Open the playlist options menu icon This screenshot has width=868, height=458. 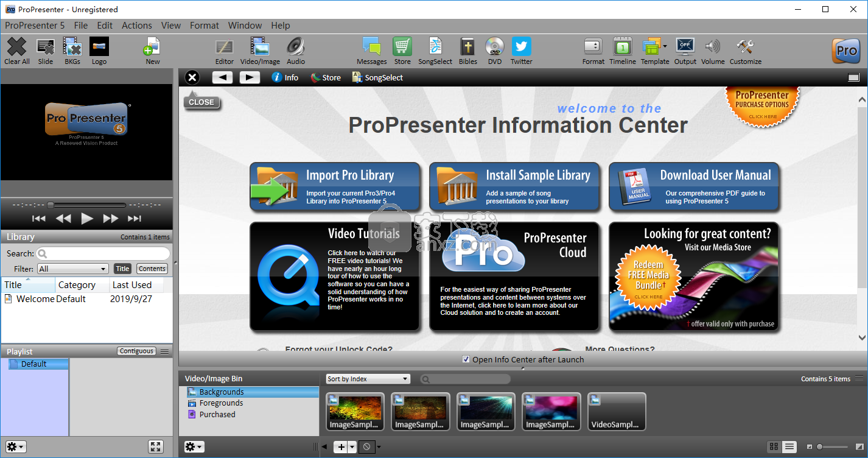[x=165, y=351]
